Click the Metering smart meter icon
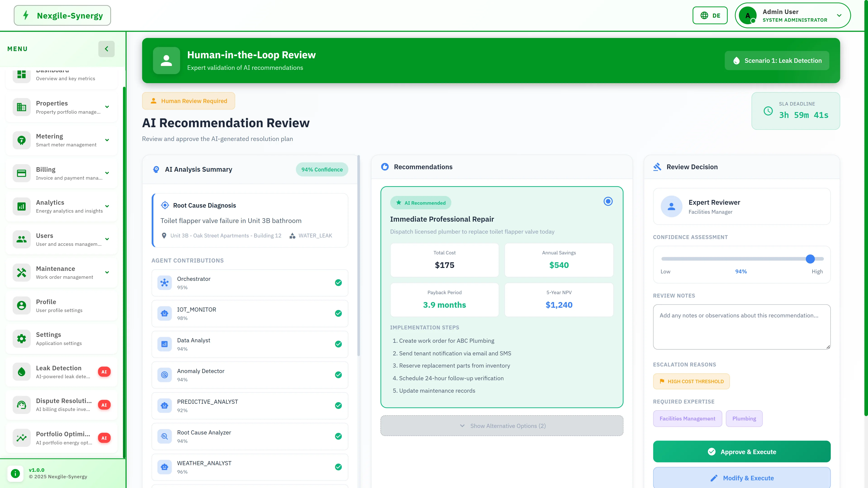The image size is (868, 488). point(21,140)
